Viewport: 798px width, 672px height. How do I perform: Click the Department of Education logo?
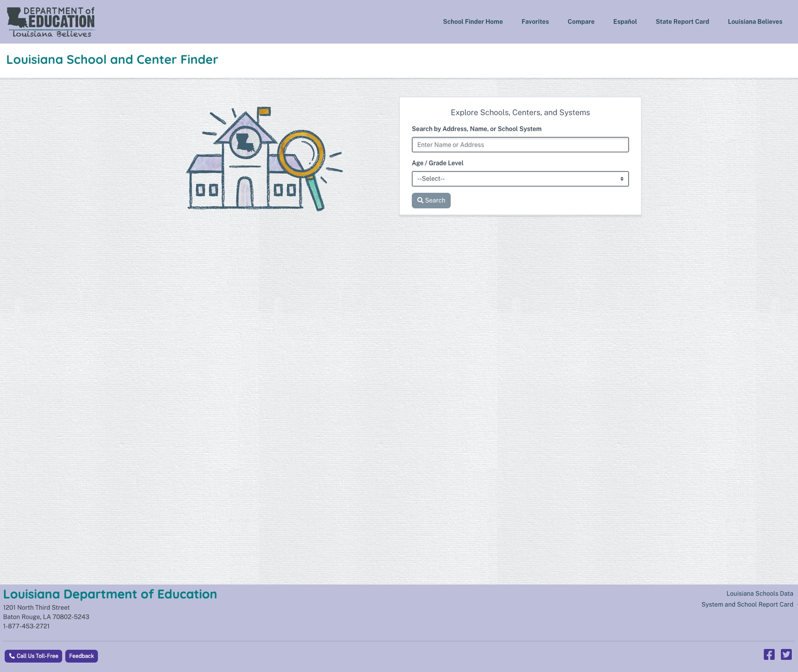51,22
